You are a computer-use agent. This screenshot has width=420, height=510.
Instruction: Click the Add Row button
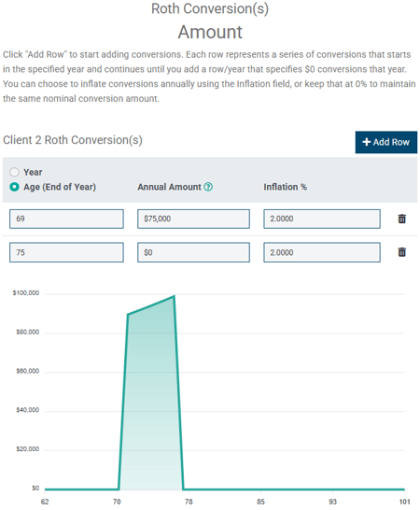click(386, 142)
